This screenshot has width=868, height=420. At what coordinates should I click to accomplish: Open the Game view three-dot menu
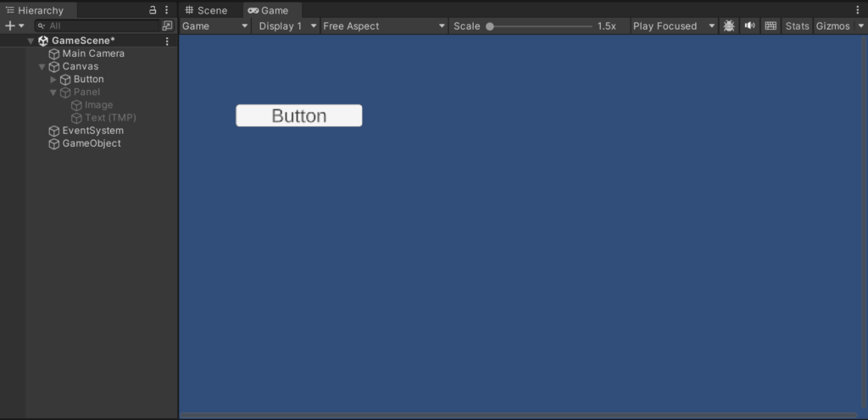click(x=858, y=10)
